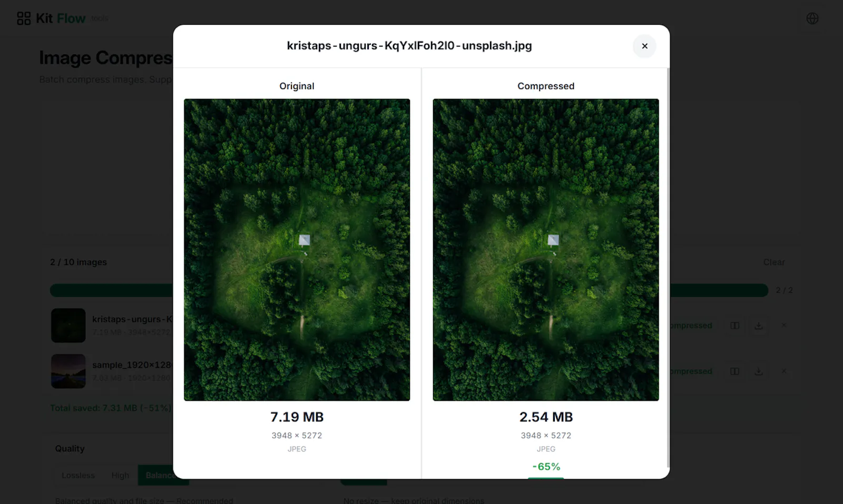This screenshot has width=843, height=504.
Task: Click the Quality section label
Action: pos(70,449)
